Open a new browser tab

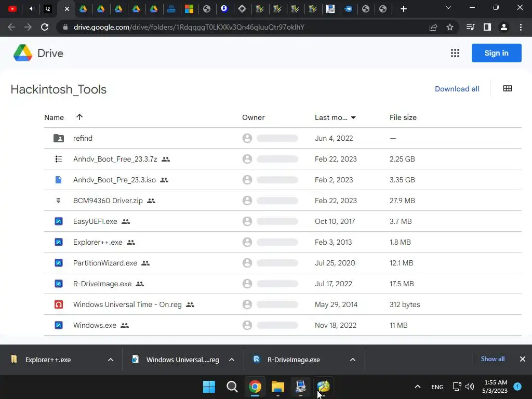403,9
